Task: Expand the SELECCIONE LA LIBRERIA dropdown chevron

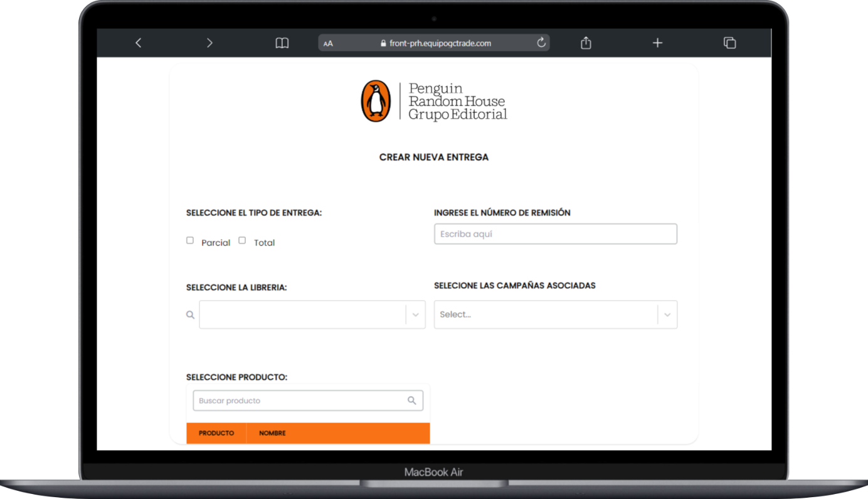Action: 415,314
